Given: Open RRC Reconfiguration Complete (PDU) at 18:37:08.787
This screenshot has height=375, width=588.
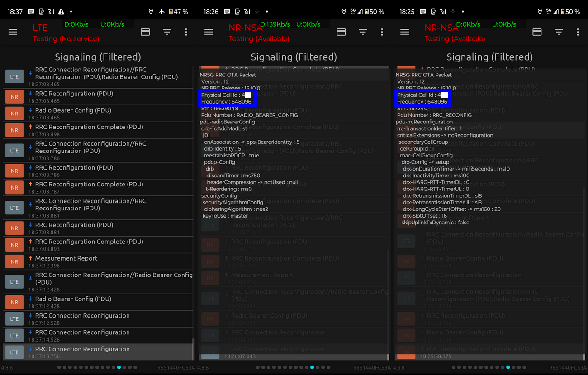Looking at the screenshot, I should [98, 188].
